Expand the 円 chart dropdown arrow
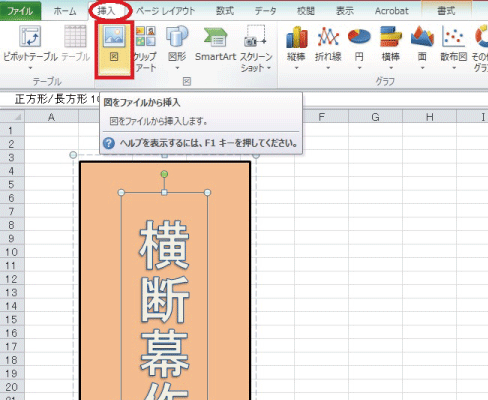 tap(359, 68)
